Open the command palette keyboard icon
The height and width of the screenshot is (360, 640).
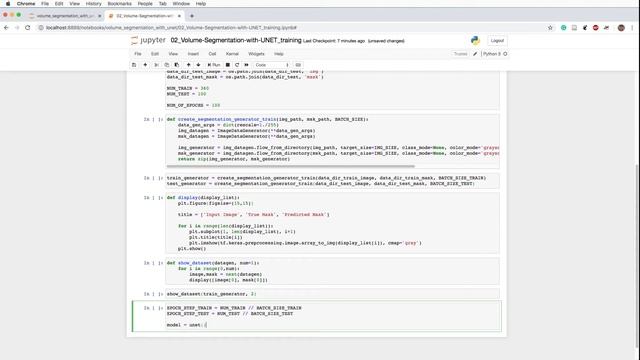pyautogui.click(x=298, y=65)
